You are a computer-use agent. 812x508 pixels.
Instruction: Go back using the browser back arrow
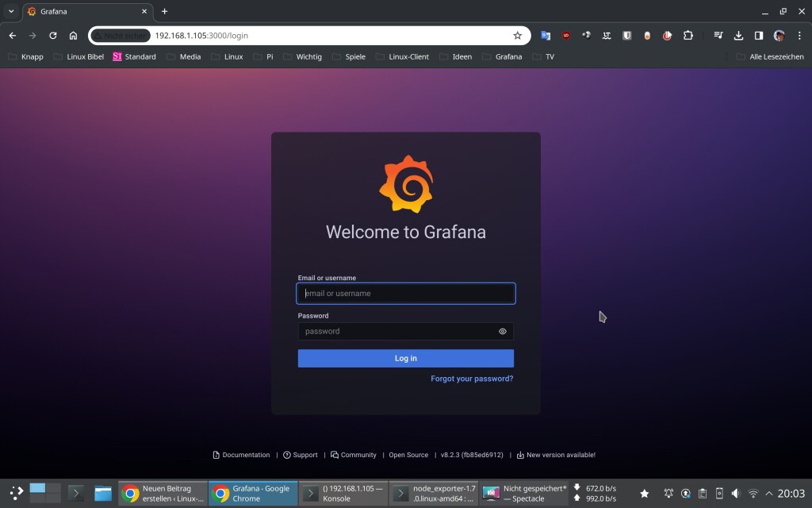(13, 35)
